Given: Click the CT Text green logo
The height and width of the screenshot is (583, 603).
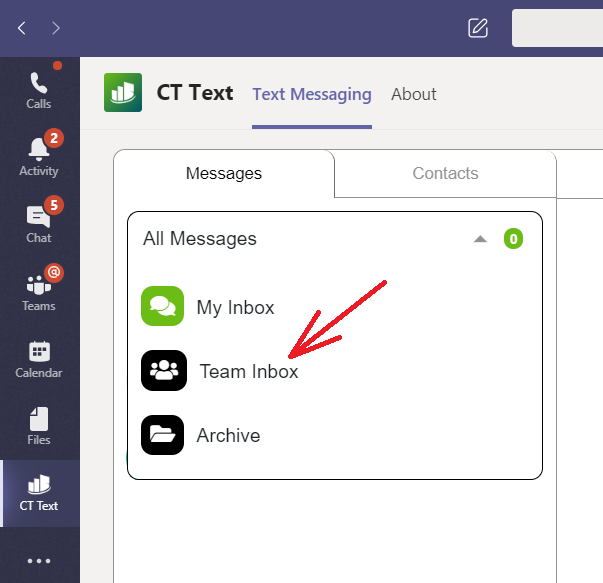Looking at the screenshot, I should [x=123, y=93].
